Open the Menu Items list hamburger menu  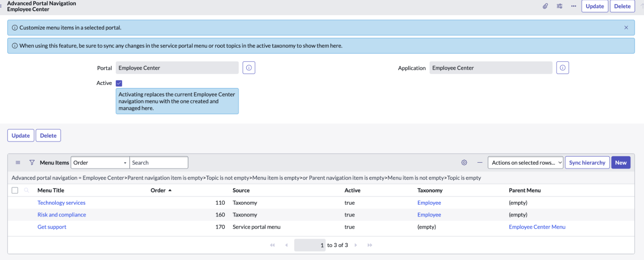pyautogui.click(x=18, y=163)
